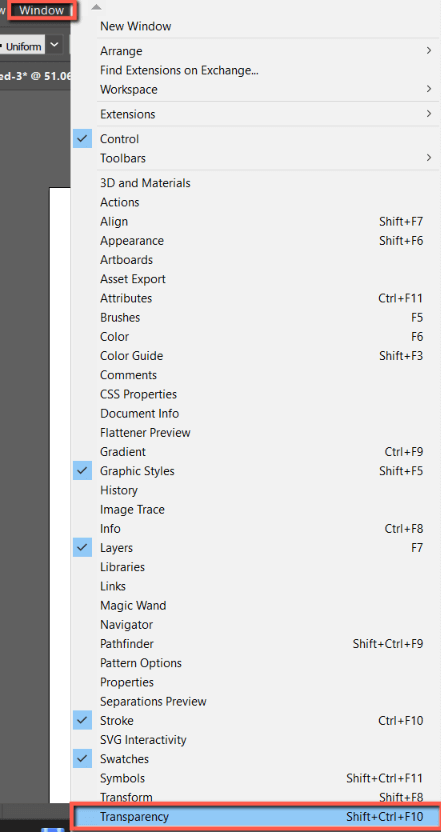
Task: Show the Comments panel
Action: coord(256,375)
